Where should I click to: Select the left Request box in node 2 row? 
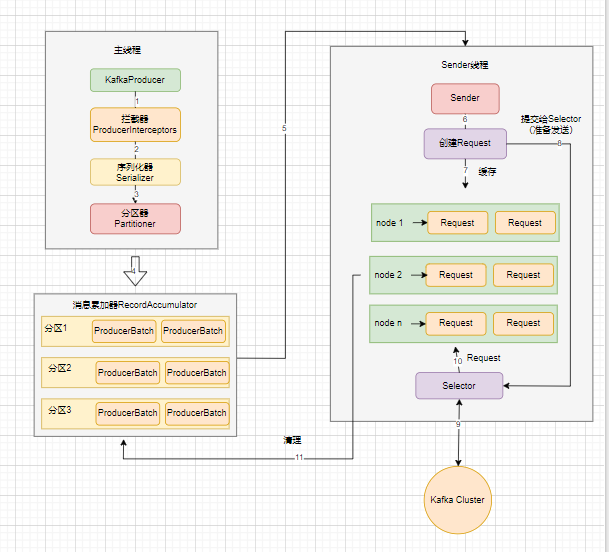456,275
